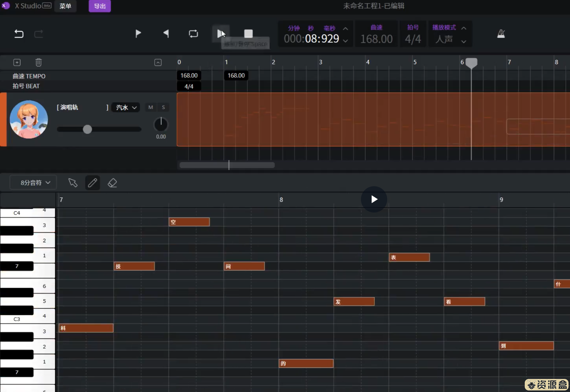Image resolution: width=570 pixels, height=392 pixels.
Task: Toggle the loop playback icon
Action: pyautogui.click(x=193, y=34)
